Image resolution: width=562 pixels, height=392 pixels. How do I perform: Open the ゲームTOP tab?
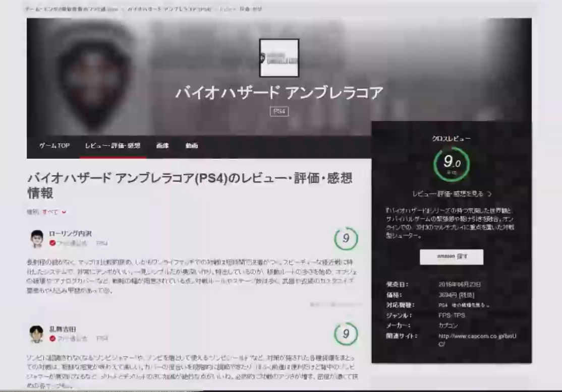point(54,146)
